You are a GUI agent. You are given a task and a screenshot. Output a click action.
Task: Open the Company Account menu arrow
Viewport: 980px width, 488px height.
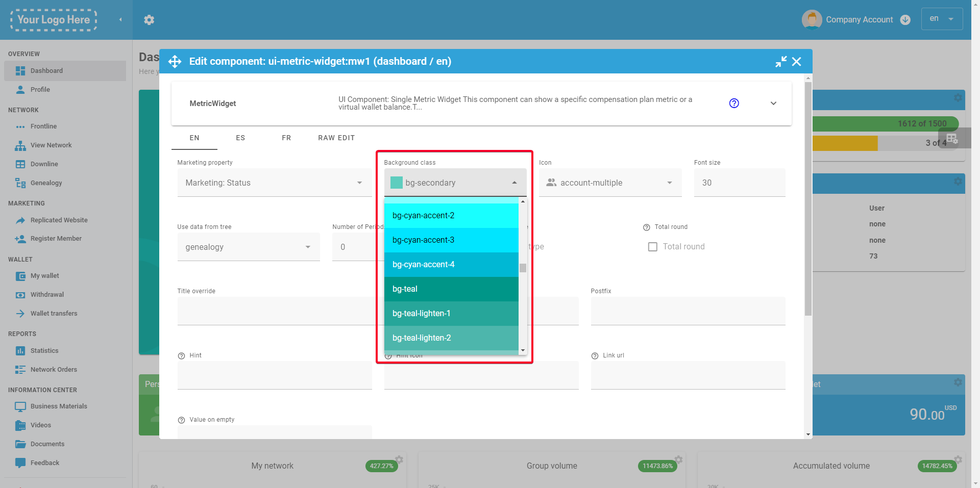905,20
